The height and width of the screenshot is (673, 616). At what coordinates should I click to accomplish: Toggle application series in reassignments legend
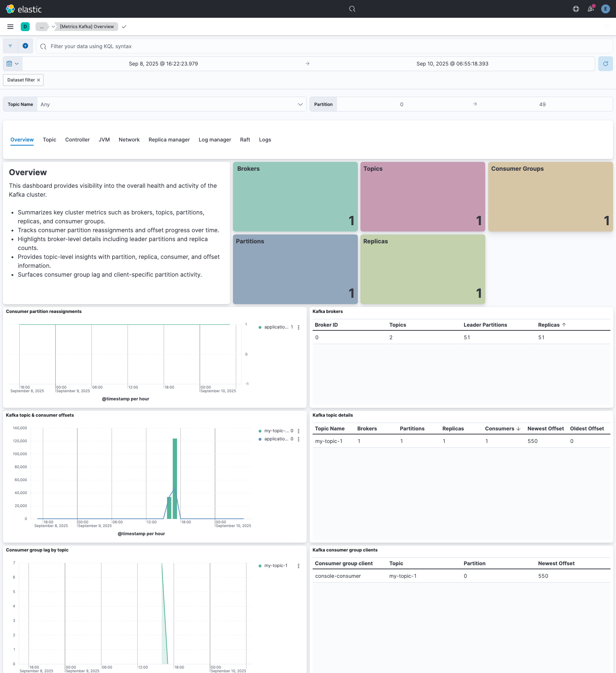coord(276,327)
